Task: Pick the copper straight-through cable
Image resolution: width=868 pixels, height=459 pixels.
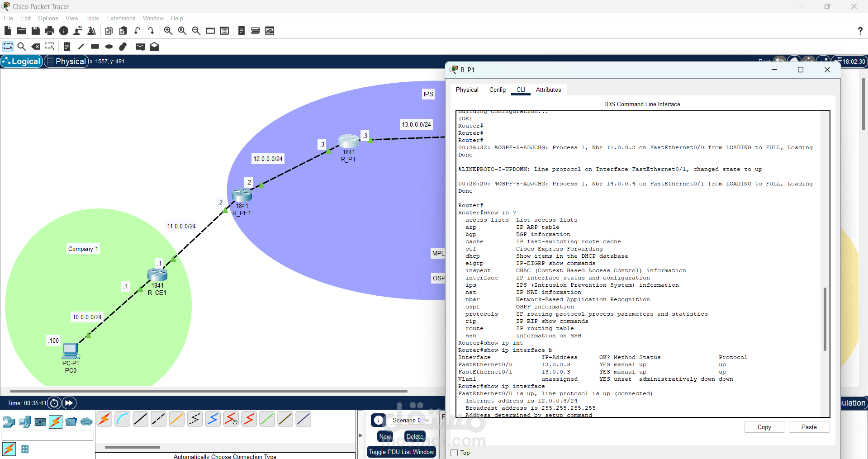Action: (141, 419)
